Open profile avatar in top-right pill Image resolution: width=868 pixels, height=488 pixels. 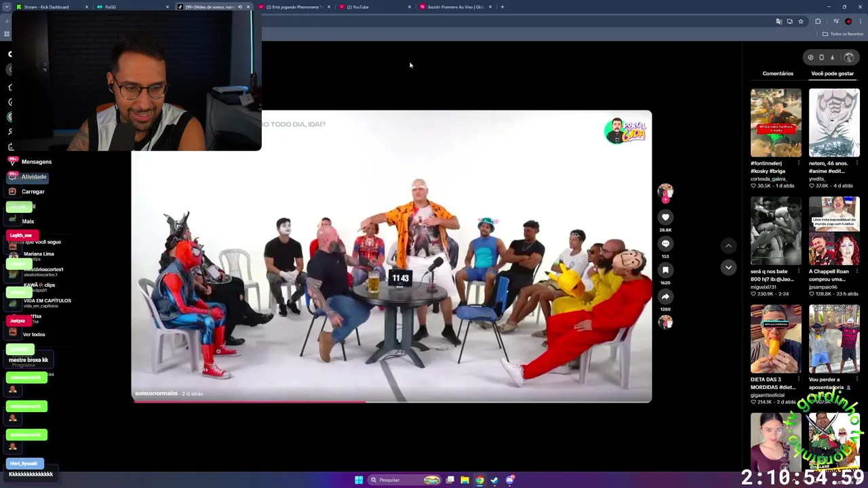tap(848, 58)
